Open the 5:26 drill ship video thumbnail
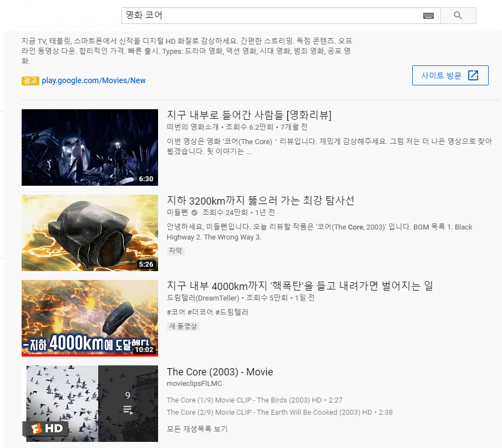Viewport: 502px width, 448px height. tap(90, 233)
